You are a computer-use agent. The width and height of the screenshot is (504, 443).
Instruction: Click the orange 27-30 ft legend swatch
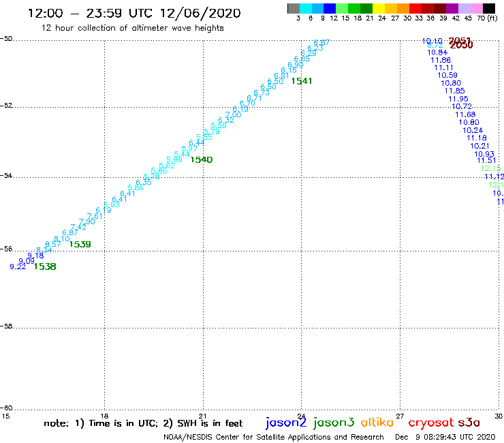[x=403, y=8]
